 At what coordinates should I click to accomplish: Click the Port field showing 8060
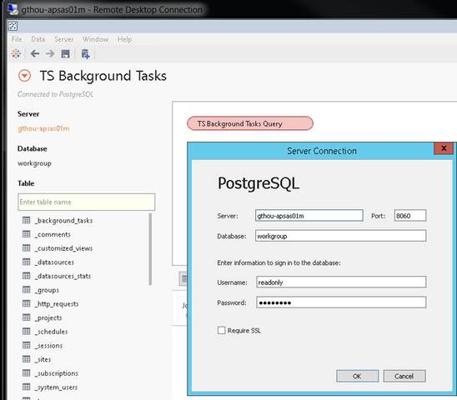[x=410, y=216]
